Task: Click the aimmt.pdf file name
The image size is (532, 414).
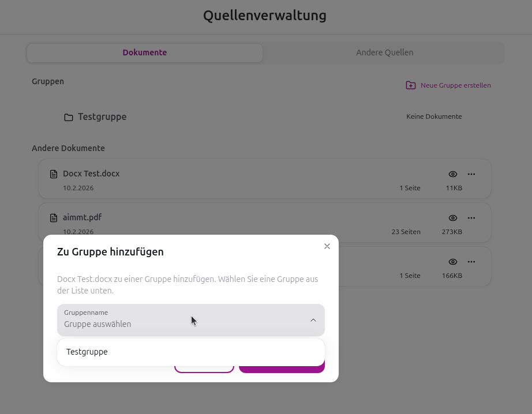Action: point(82,217)
